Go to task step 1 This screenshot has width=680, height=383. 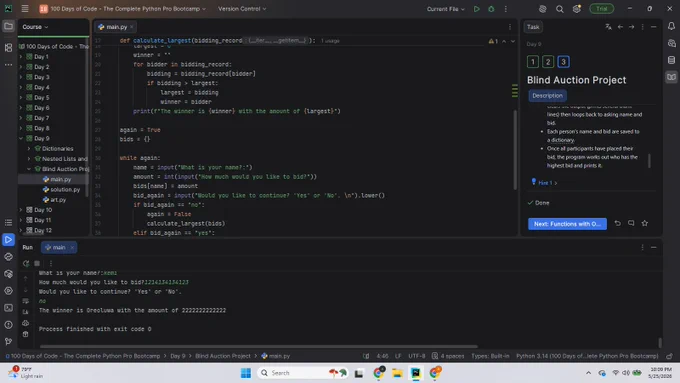tap(533, 62)
